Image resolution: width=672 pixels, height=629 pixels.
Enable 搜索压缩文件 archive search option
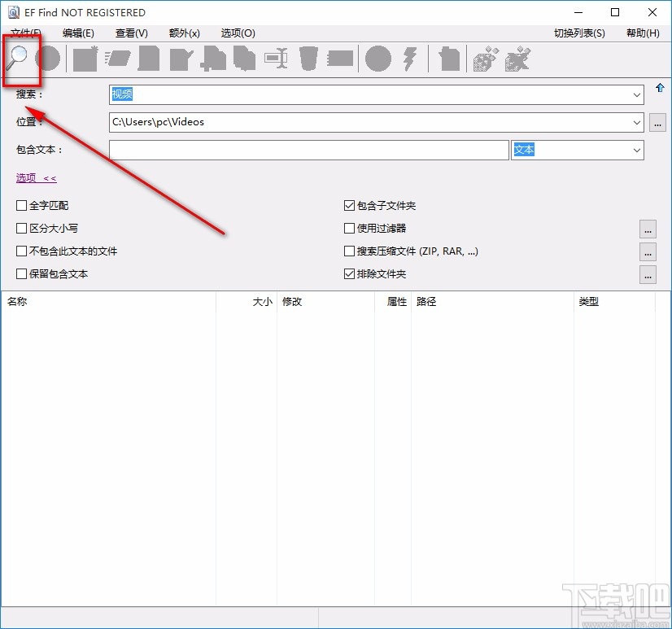(349, 251)
